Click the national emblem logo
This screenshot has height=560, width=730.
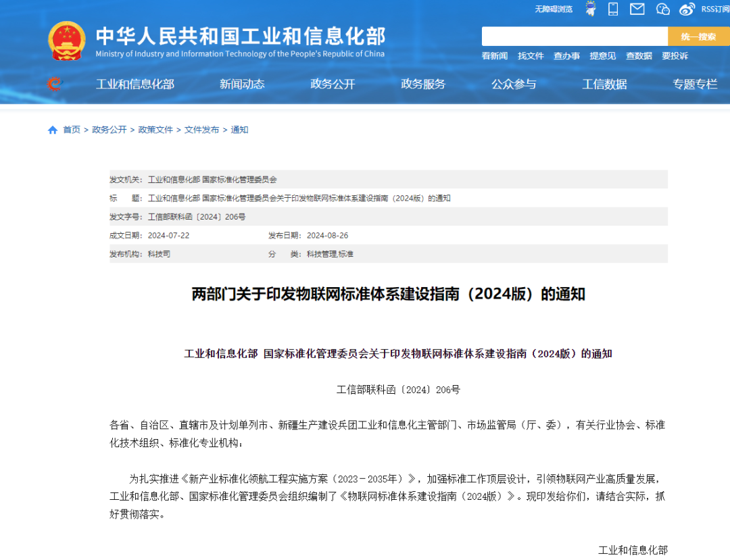point(67,42)
